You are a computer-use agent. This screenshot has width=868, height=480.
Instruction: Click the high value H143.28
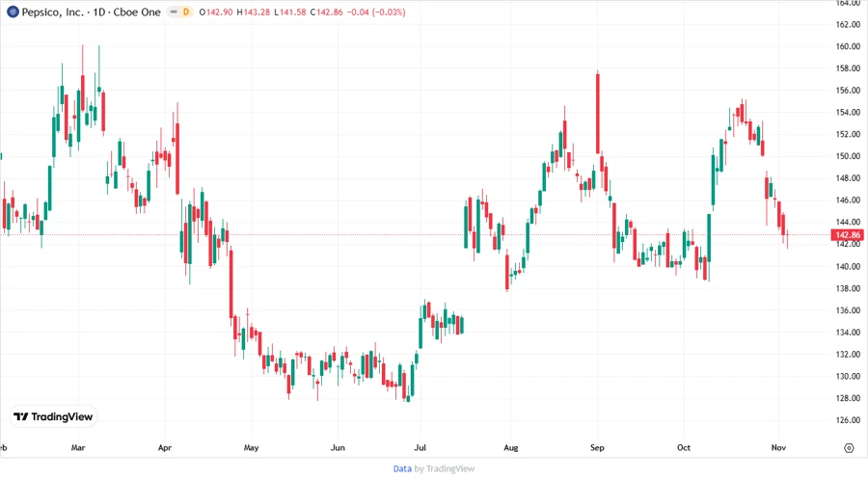[x=253, y=13]
